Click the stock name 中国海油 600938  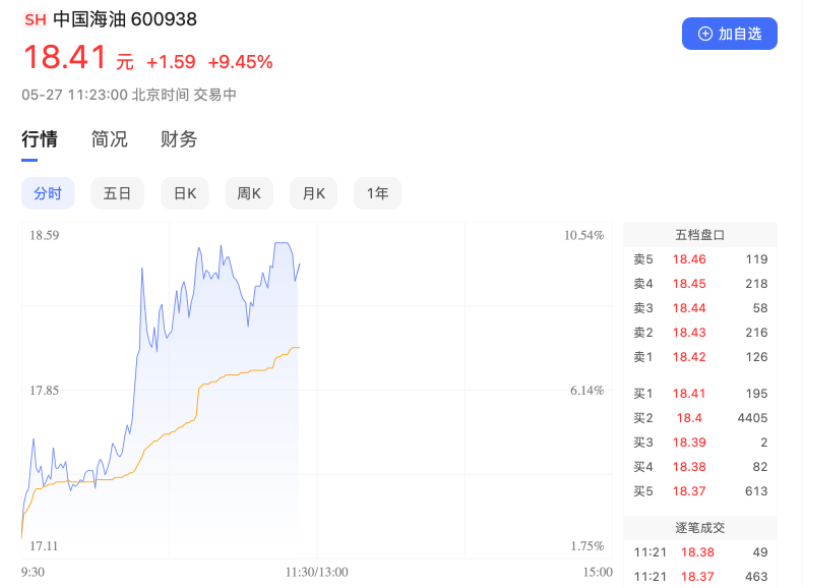(125, 20)
